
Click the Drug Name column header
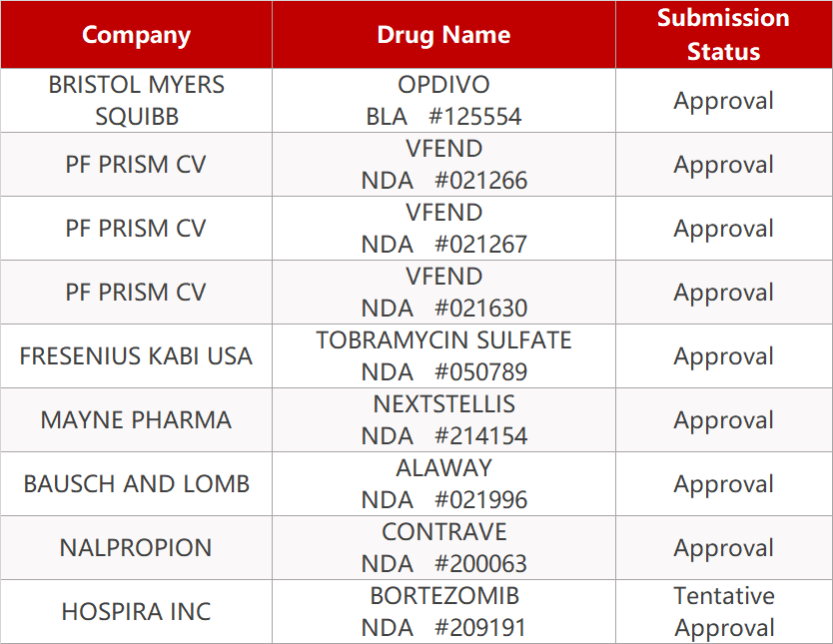click(x=443, y=35)
